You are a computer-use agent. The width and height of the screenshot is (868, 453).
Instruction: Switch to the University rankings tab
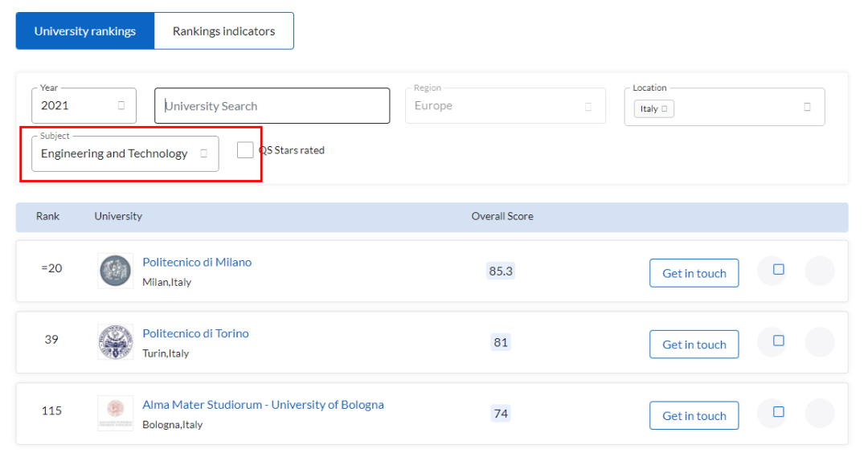pyautogui.click(x=85, y=31)
